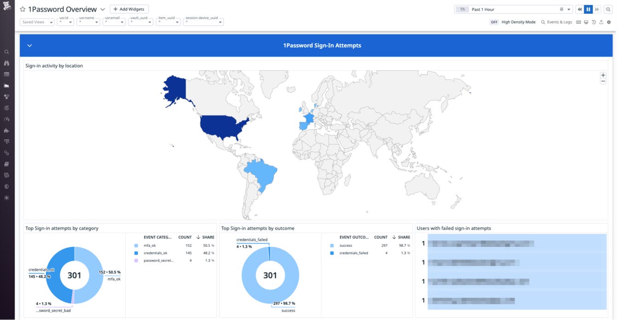The image size is (644, 320).
Task: Click the Add Widgets button
Action: point(129,9)
